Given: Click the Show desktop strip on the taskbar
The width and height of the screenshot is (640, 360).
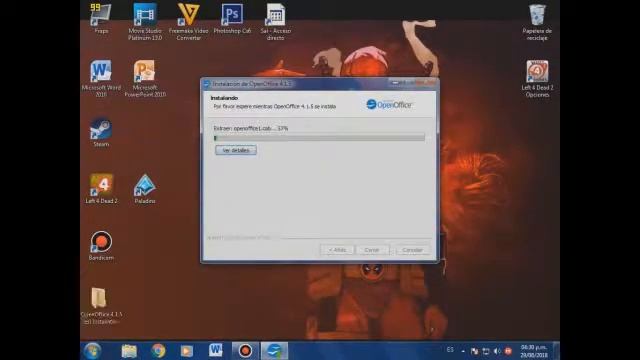Looking at the screenshot, I should (556, 351).
